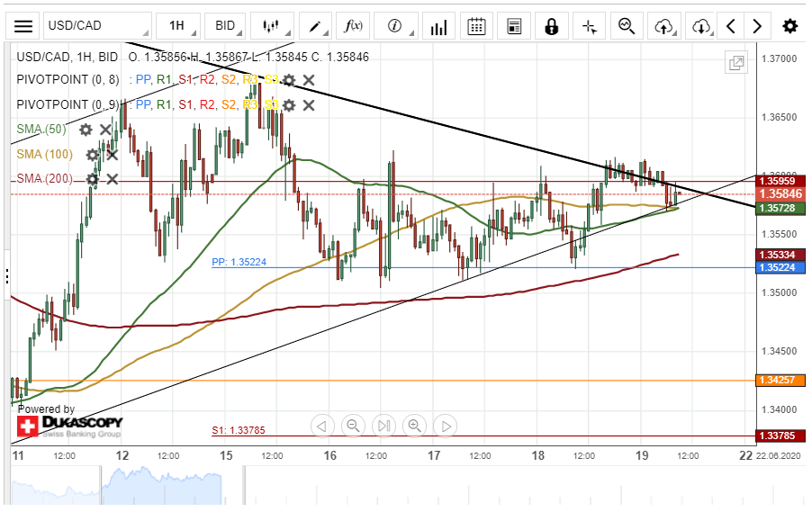Screen dimensions: 812x512
Task: Click the cloud upload icon
Action: coord(664,26)
